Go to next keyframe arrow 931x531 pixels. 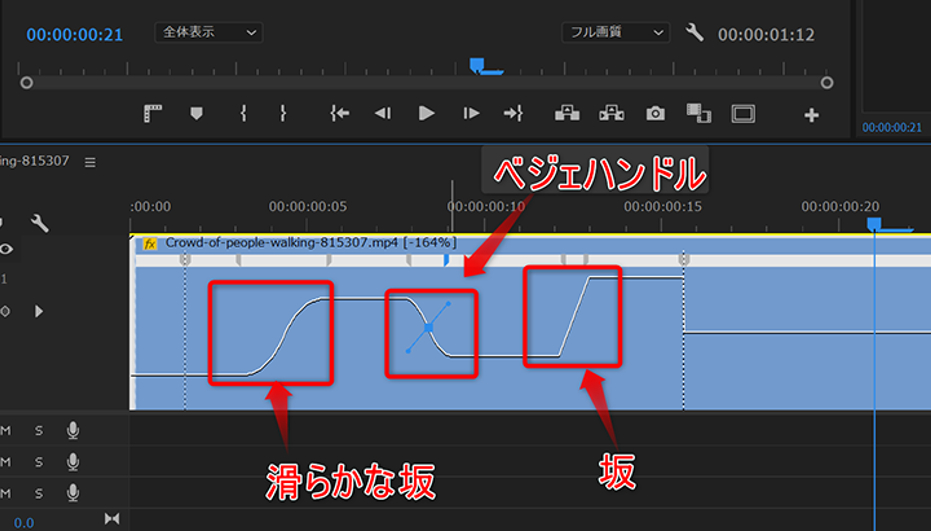39,311
